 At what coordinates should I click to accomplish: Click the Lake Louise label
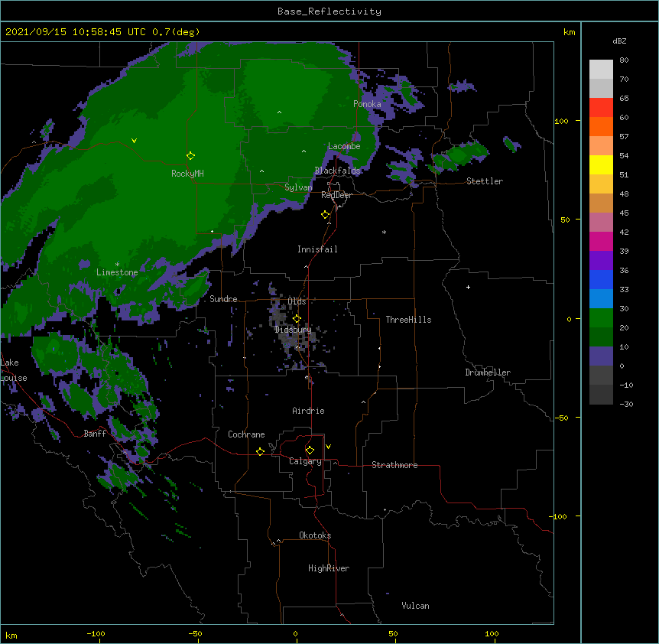(x=14, y=370)
